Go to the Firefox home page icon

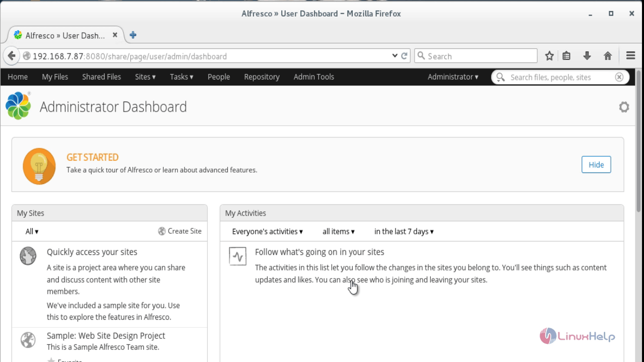pyautogui.click(x=608, y=56)
